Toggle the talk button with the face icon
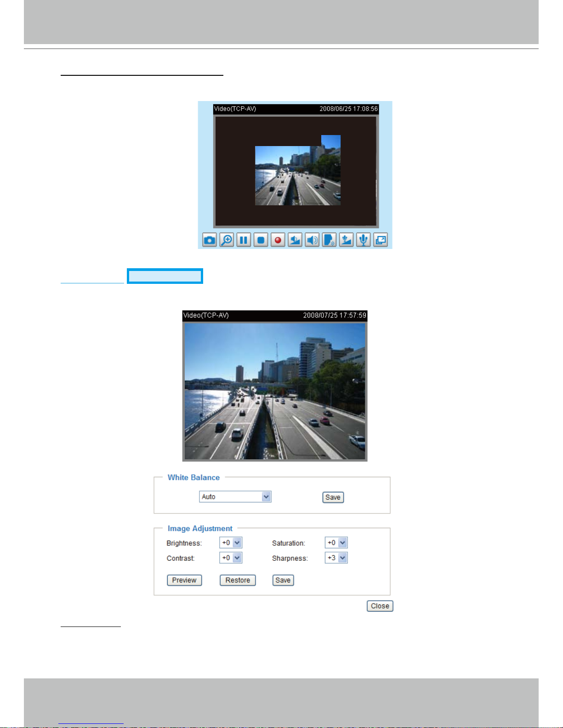 [329, 240]
